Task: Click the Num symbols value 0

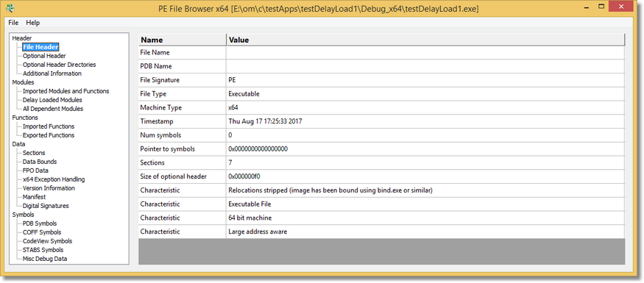Action: click(230, 135)
